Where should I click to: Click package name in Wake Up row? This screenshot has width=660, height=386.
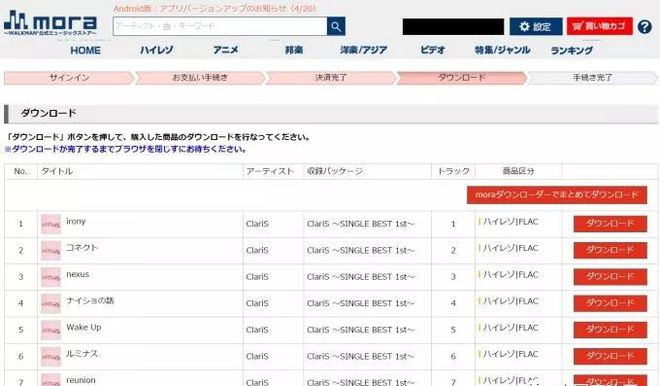coord(361,330)
